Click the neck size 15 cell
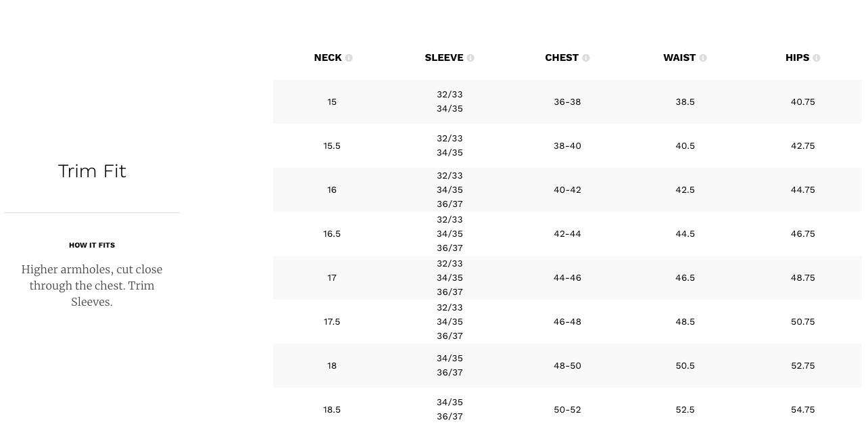Viewport: 868px width, 435px height. (332, 102)
